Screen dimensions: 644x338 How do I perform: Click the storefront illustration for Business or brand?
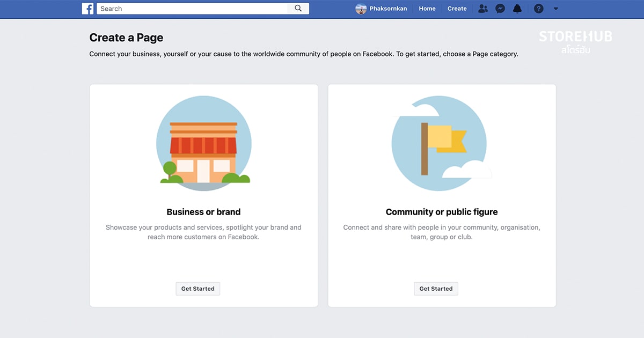[204, 143]
